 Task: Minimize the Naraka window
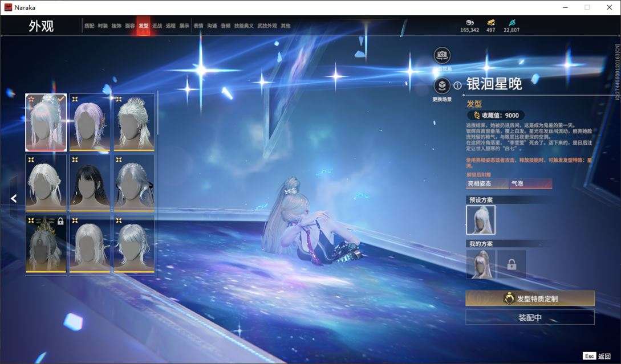[566, 7]
